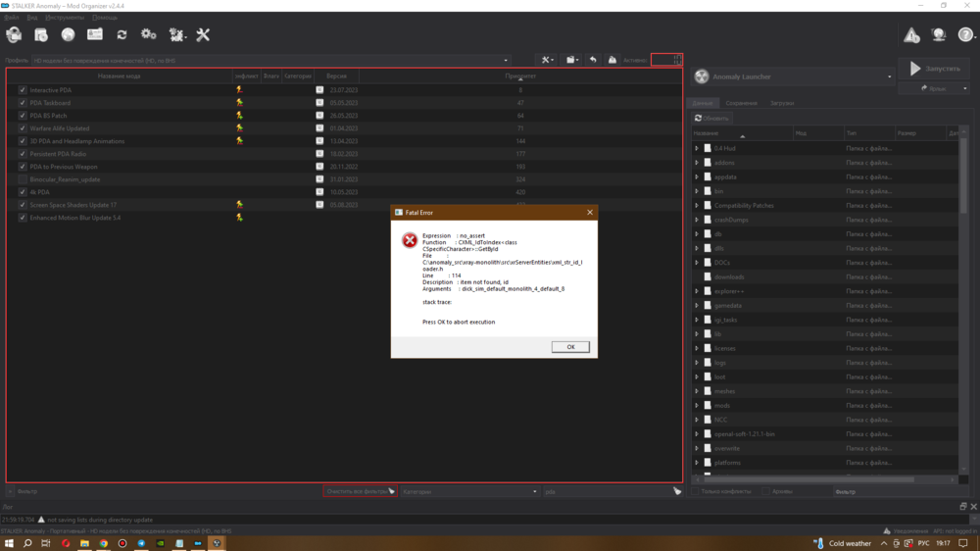Open the profile selection dropdown

click(270, 61)
